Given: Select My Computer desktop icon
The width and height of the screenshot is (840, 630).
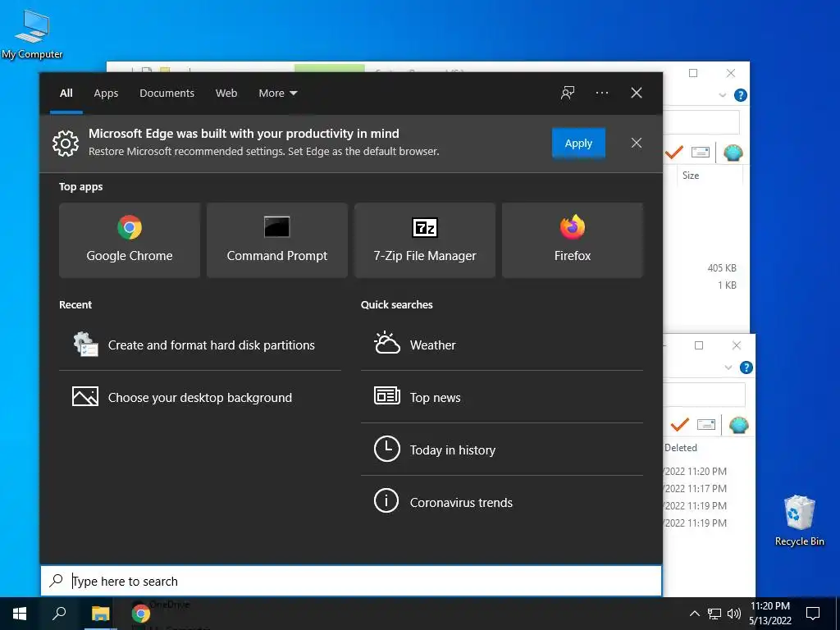Looking at the screenshot, I should 32,34.
